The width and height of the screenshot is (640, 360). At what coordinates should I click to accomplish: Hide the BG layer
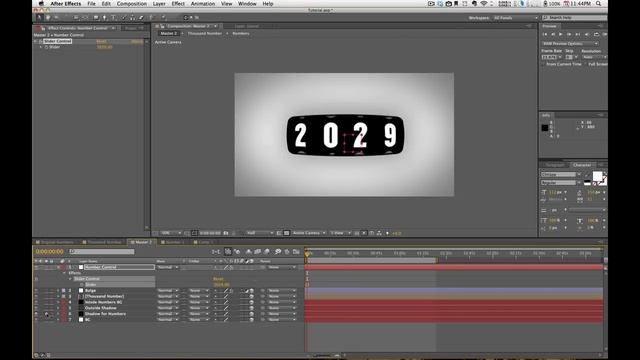tap(36, 320)
